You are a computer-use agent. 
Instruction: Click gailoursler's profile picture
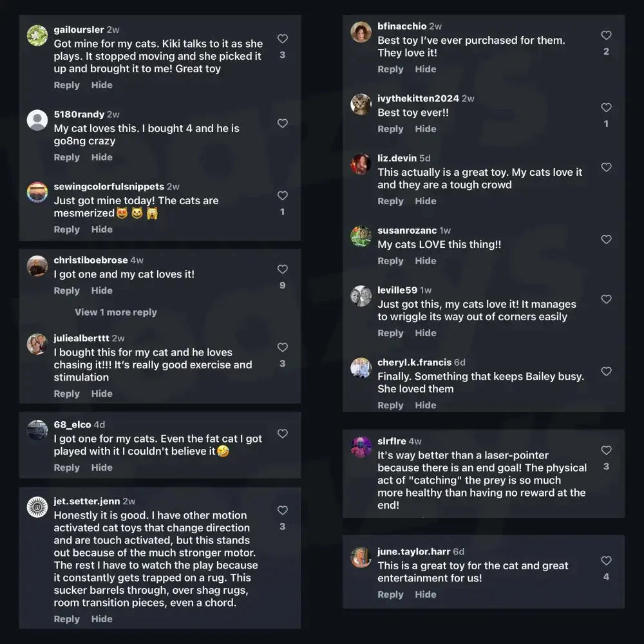tap(37, 35)
